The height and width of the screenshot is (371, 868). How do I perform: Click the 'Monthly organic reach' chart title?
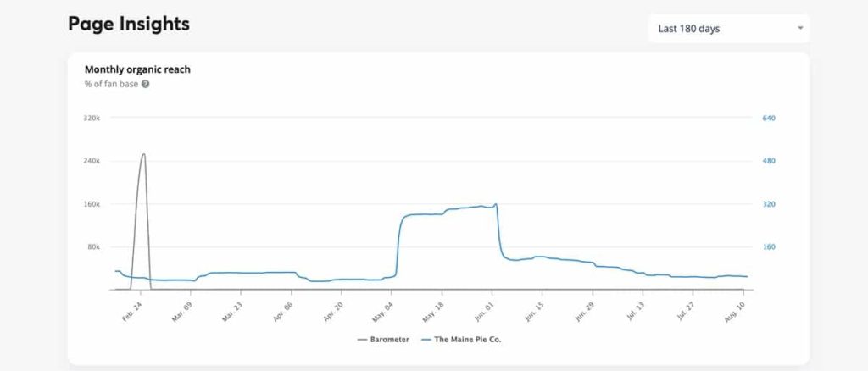[137, 69]
